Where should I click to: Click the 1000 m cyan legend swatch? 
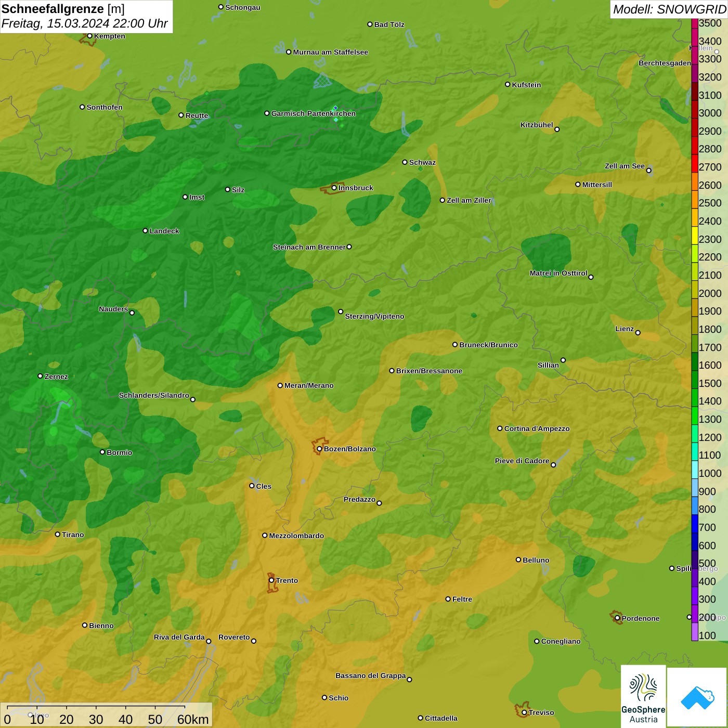click(x=695, y=470)
